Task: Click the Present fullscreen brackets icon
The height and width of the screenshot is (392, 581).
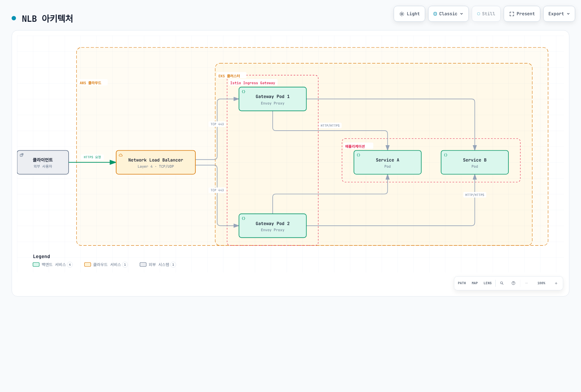Action: (x=512, y=14)
